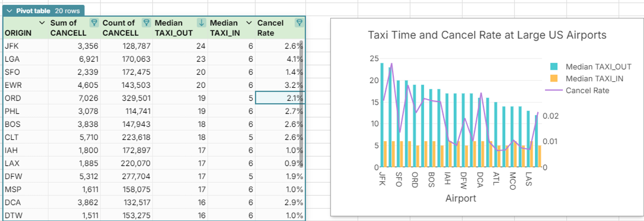Select cell with value 277,704
Viewport: 644px width, 221px height.
pyautogui.click(x=126, y=176)
